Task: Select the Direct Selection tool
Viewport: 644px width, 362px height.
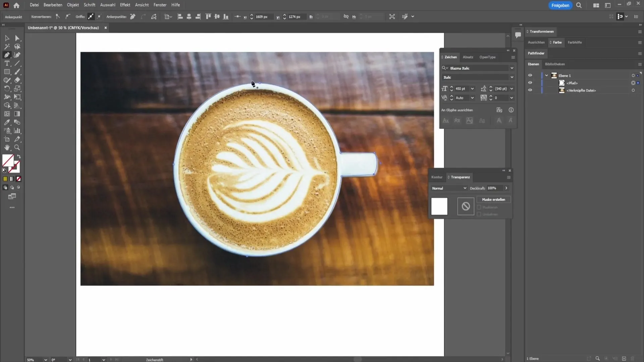Action: pyautogui.click(x=17, y=38)
